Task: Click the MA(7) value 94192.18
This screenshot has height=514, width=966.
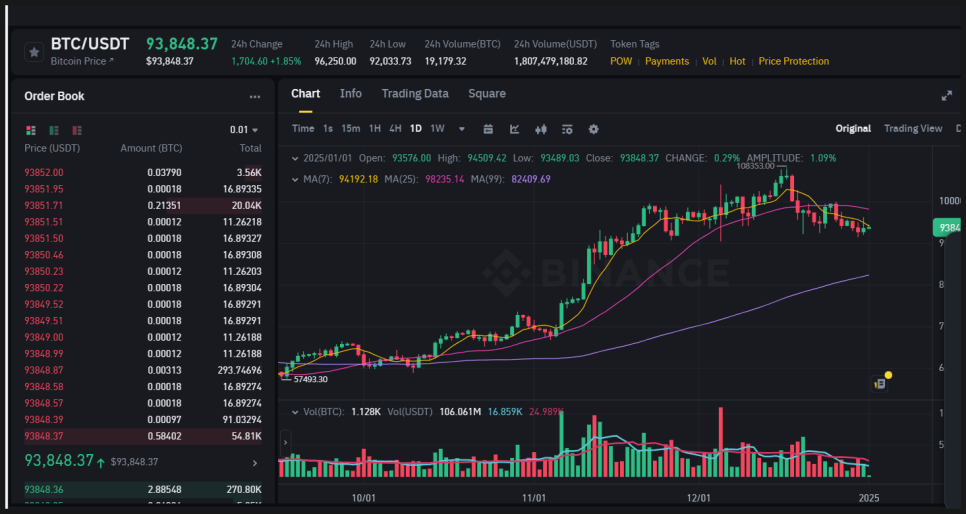Action: (358, 179)
